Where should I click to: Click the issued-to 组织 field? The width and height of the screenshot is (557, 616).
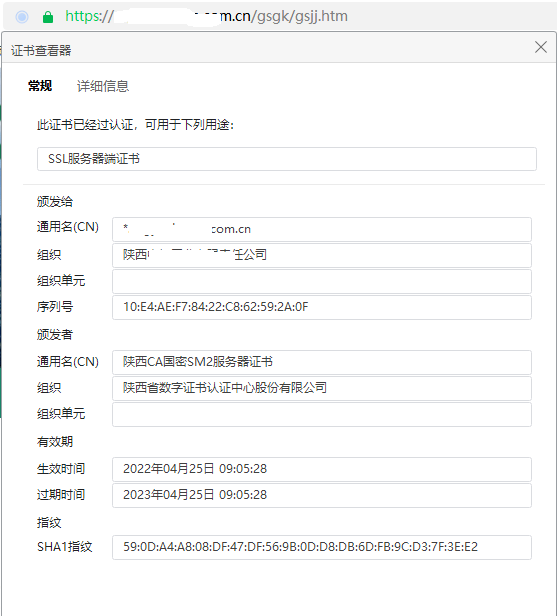pos(322,255)
